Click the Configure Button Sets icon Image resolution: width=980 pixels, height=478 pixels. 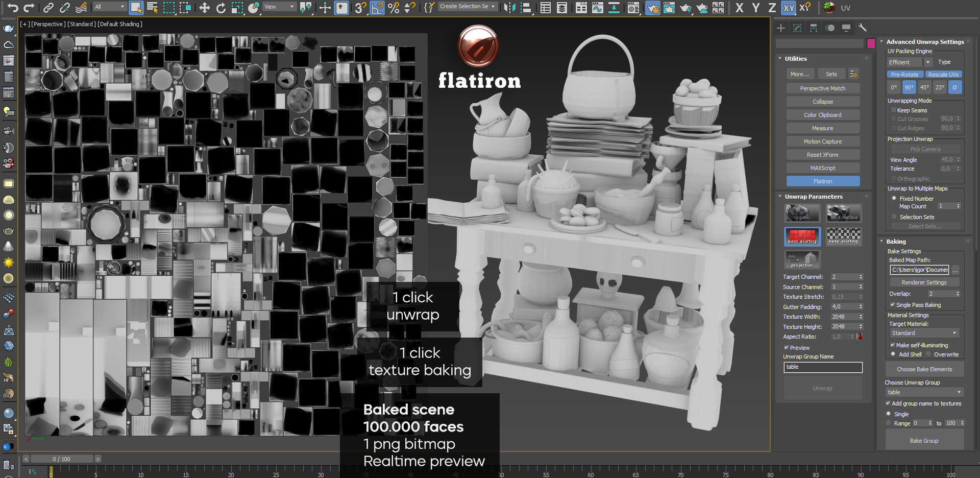853,74
